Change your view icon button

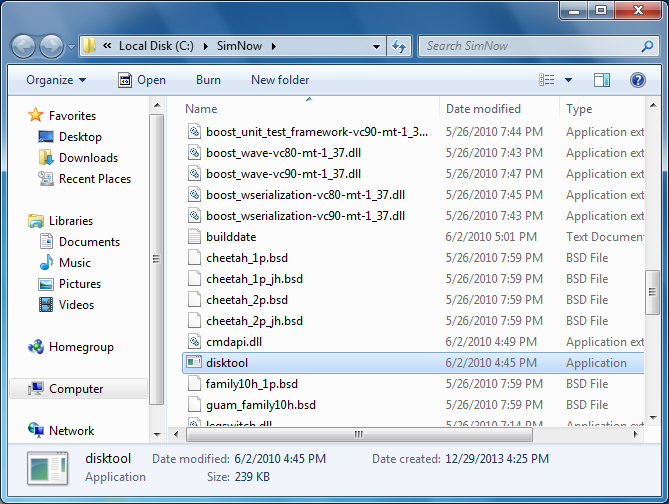pos(547,80)
